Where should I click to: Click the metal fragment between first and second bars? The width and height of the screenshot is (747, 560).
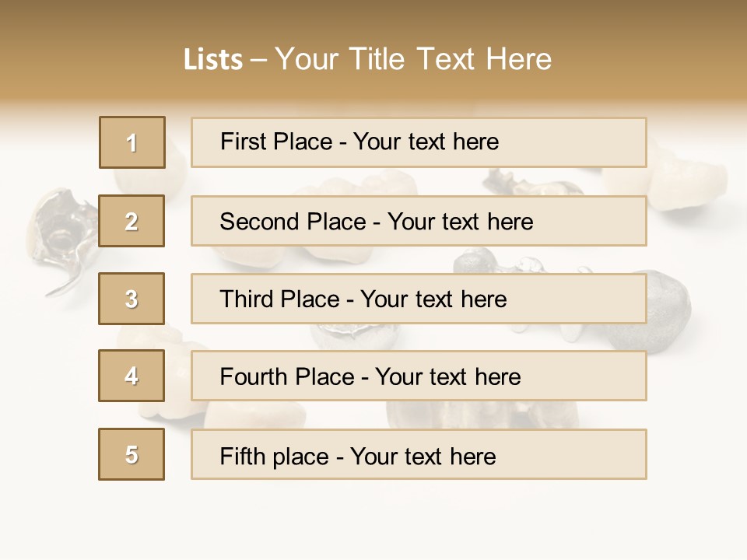tap(529, 182)
